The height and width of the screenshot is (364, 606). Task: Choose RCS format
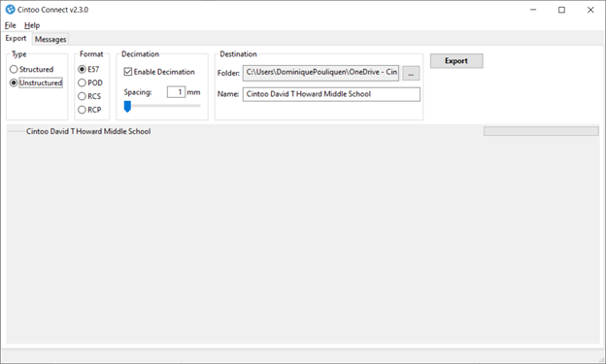click(89, 96)
